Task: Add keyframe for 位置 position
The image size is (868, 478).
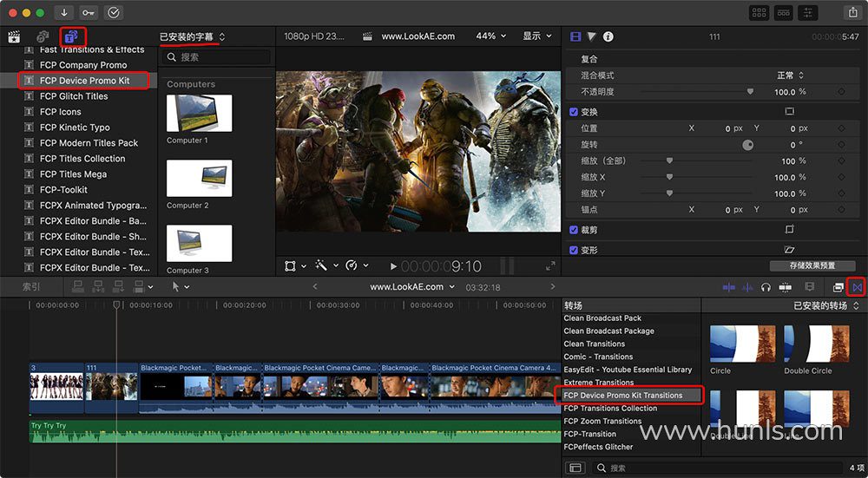Action: [x=841, y=128]
